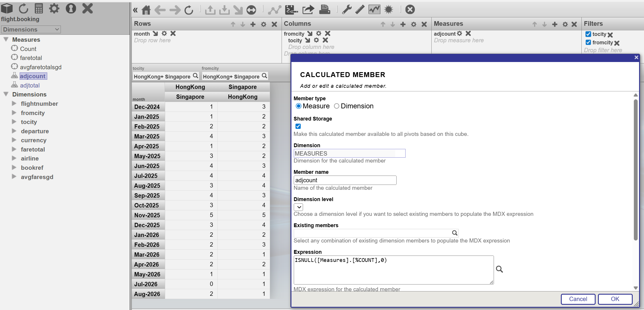Disable the tocity filter checkbox
Viewport: 644px width, 310px height.
[x=588, y=34]
